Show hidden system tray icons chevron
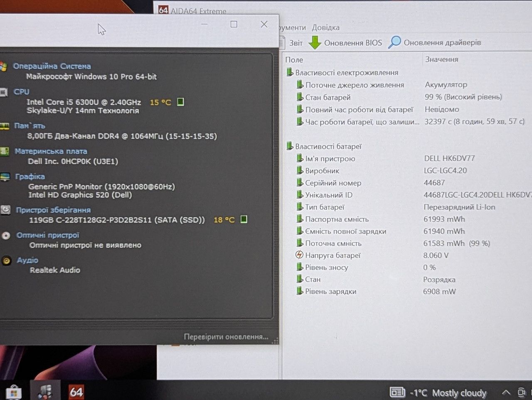Viewport: 532px width, 400px height. tap(506, 392)
